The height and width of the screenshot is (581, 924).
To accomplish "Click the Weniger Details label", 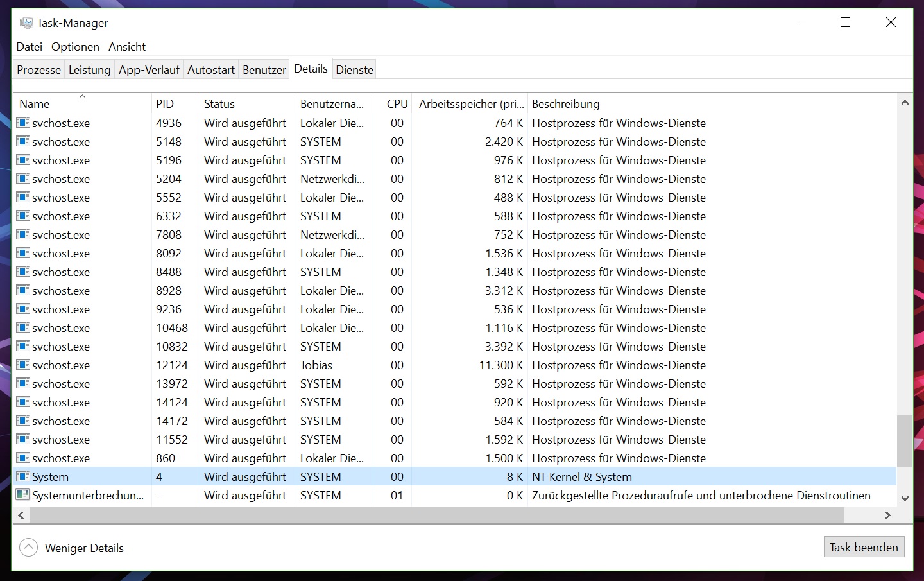I will 84,548.
